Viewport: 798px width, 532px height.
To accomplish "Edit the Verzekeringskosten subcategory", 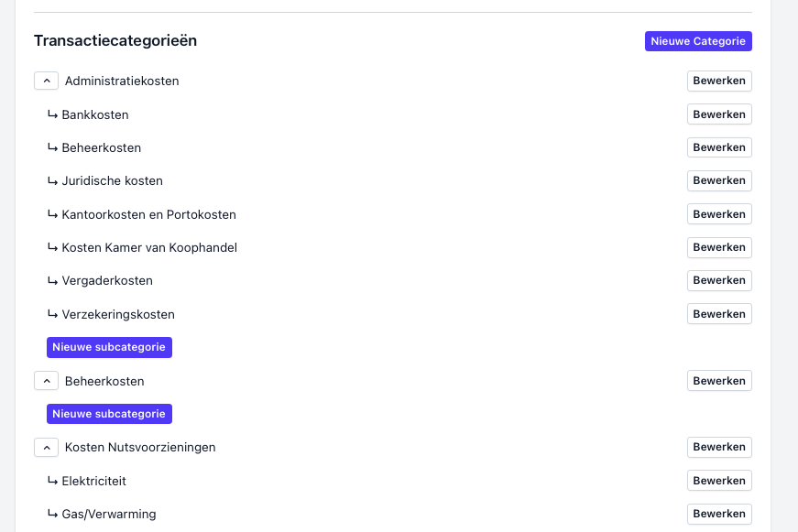I will pos(719,314).
